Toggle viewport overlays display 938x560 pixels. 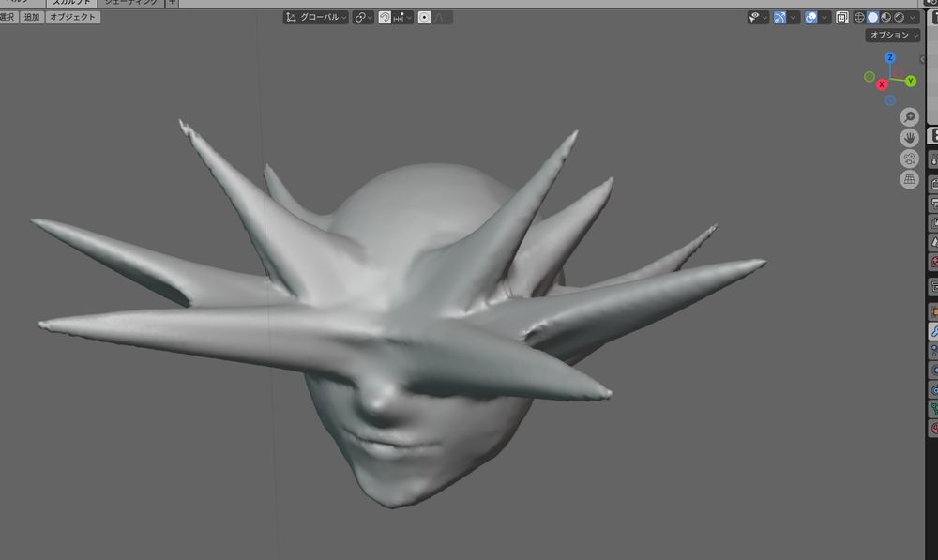click(810, 17)
